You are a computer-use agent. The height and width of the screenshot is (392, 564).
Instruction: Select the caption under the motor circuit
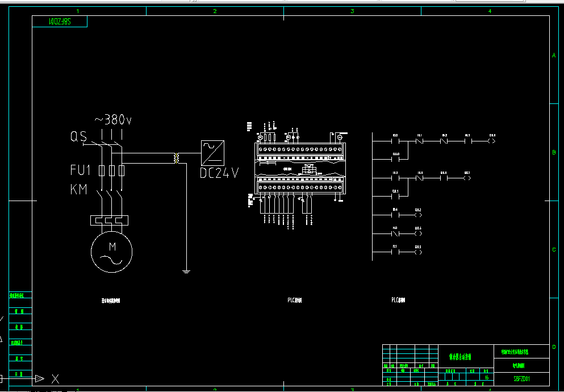pyautogui.click(x=111, y=301)
